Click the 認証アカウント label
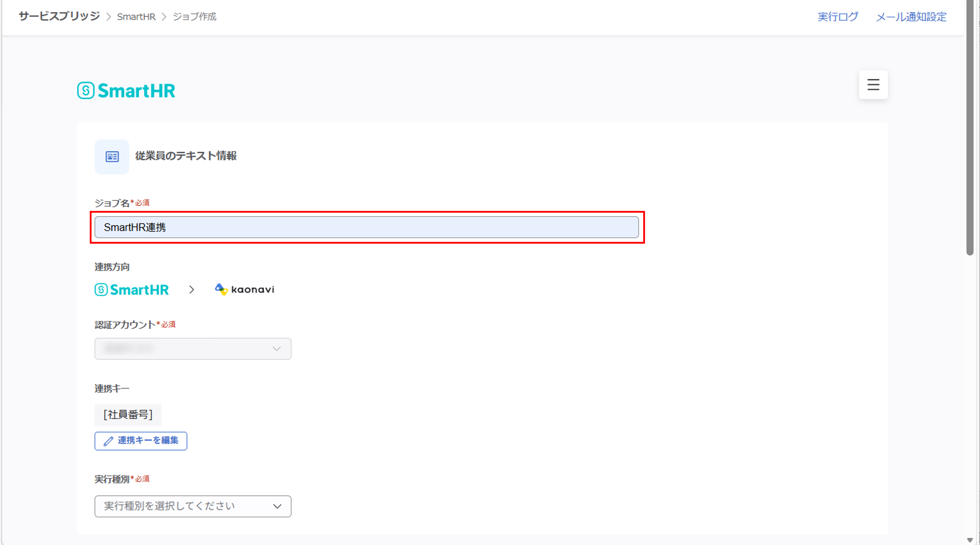The width and height of the screenshot is (980, 545). pos(125,325)
